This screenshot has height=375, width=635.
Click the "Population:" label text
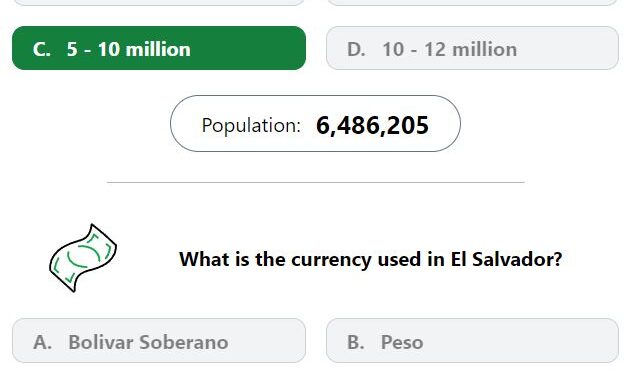(251, 125)
